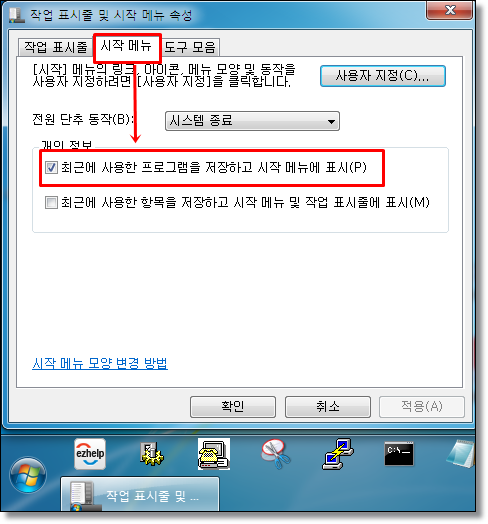Open the Snipping Tool scissors icon
The height and width of the screenshot is (524, 488).
[275, 454]
